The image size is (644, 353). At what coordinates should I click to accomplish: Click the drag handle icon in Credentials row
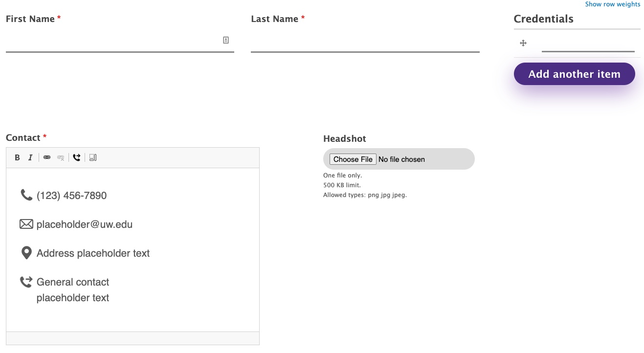point(523,43)
